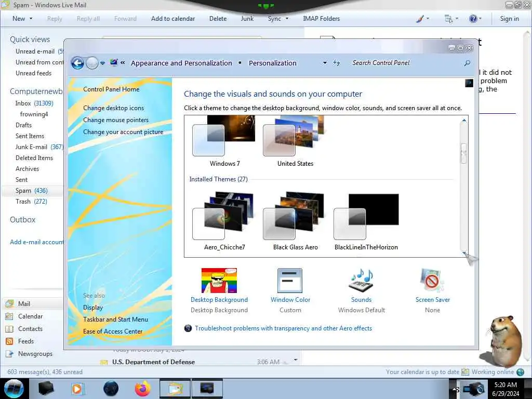
Task: Expand address bar history dropdown arrow
Action: point(325,63)
